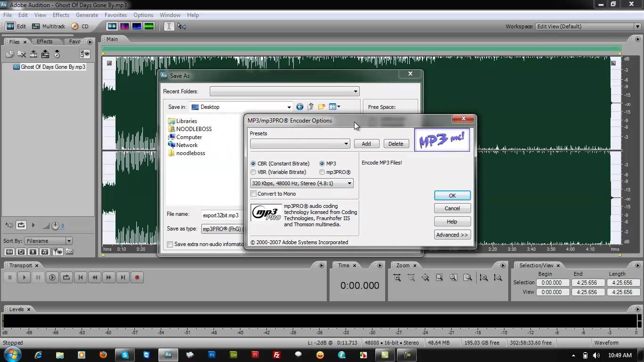Image resolution: width=644 pixels, height=362 pixels.
Task: Enable Convert to Mono checkbox
Action: coord(254,194)
